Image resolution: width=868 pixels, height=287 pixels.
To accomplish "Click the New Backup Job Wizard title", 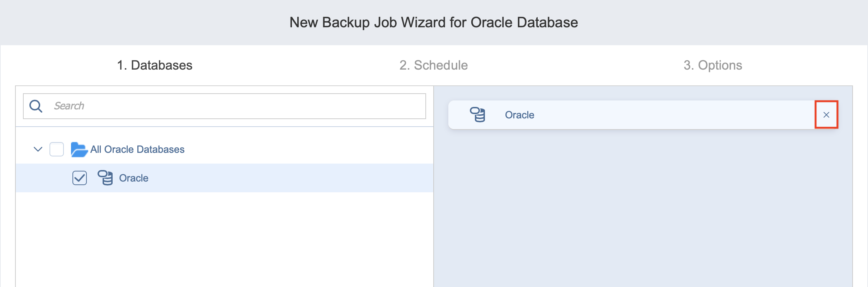I will (x=434, y=22).
